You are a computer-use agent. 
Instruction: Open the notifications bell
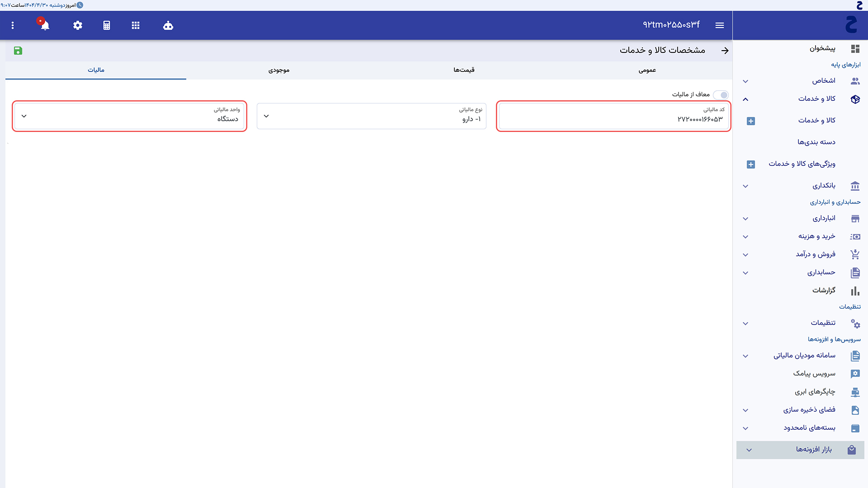pyautogui.click(x=45, y=25)
